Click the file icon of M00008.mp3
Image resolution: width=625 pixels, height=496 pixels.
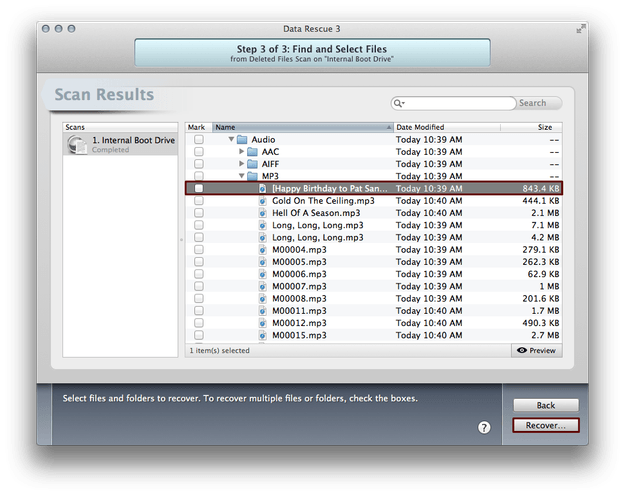tap(262, 299)
